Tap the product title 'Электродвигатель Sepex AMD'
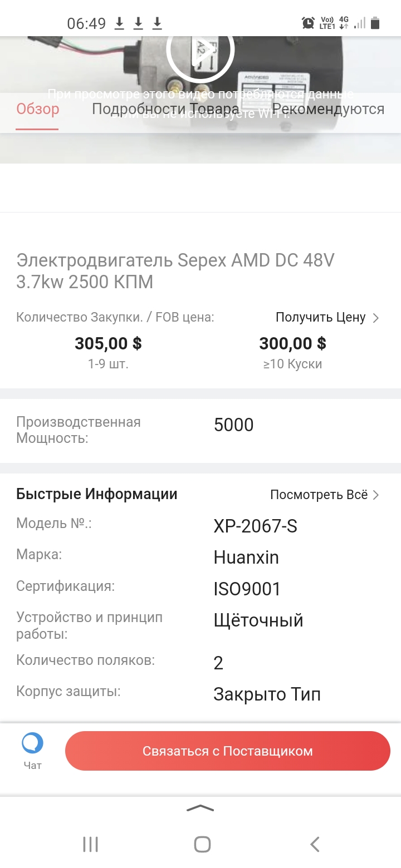The height and width of the screenshot is (868, 401). pos(175,271)
